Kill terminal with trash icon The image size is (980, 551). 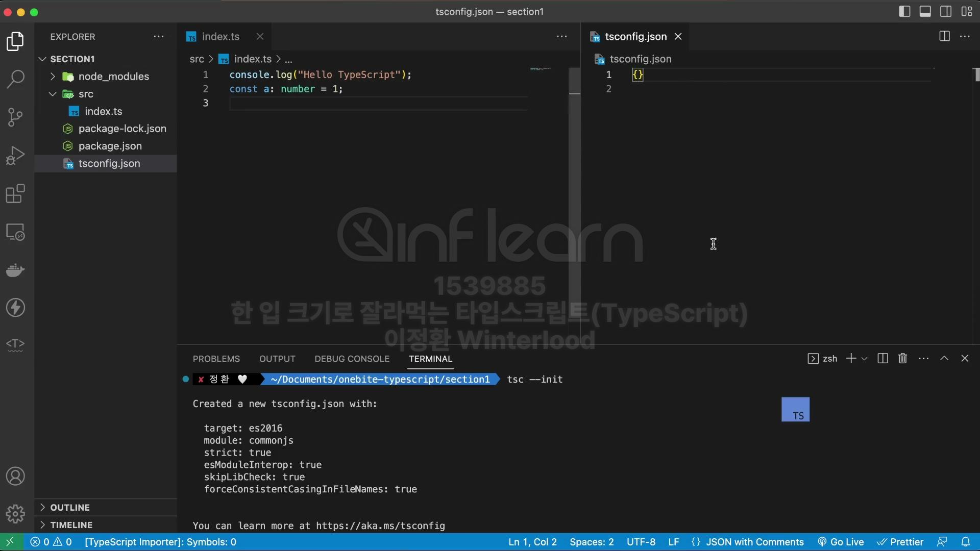coord(902,359)
